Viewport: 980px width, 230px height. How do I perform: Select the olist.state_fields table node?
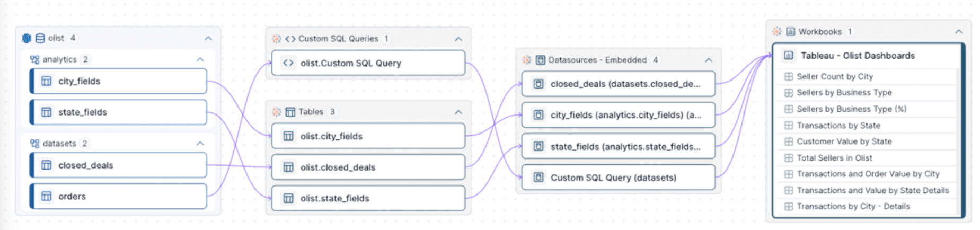[368, 198]
